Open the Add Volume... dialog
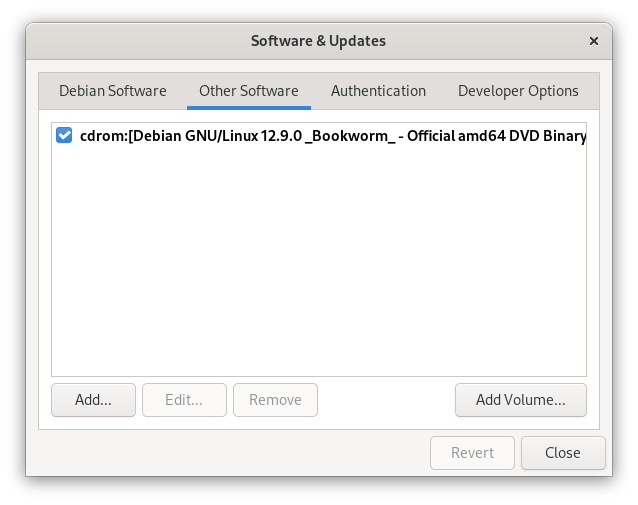Viewport: 638px width, 505px height. pyautogui.click(x=520, y=400)
